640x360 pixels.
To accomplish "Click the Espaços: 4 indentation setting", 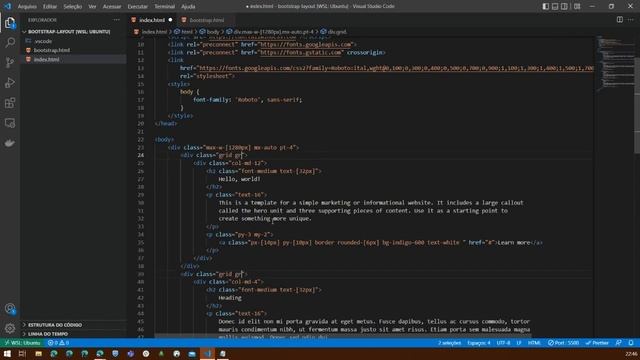I will tap(479, 343).
